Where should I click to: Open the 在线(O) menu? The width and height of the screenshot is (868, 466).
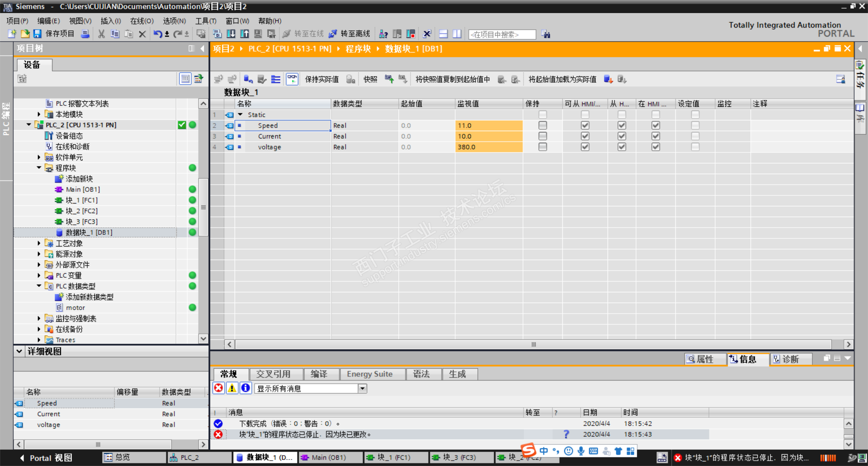pos(142,21)
